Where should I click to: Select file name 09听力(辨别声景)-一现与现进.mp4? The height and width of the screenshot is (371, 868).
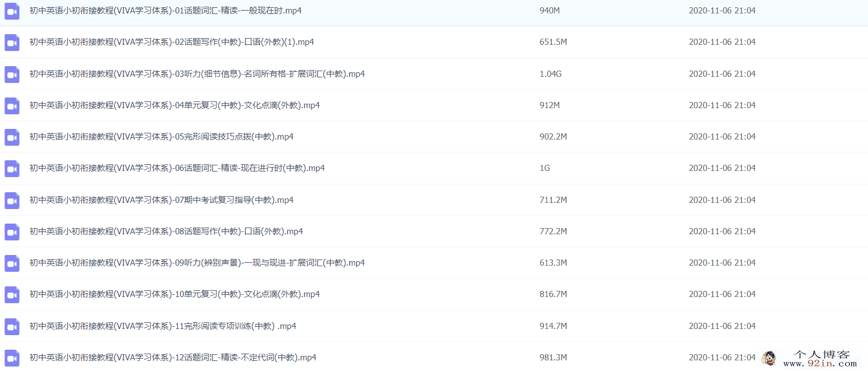click(x=197, y=263)
